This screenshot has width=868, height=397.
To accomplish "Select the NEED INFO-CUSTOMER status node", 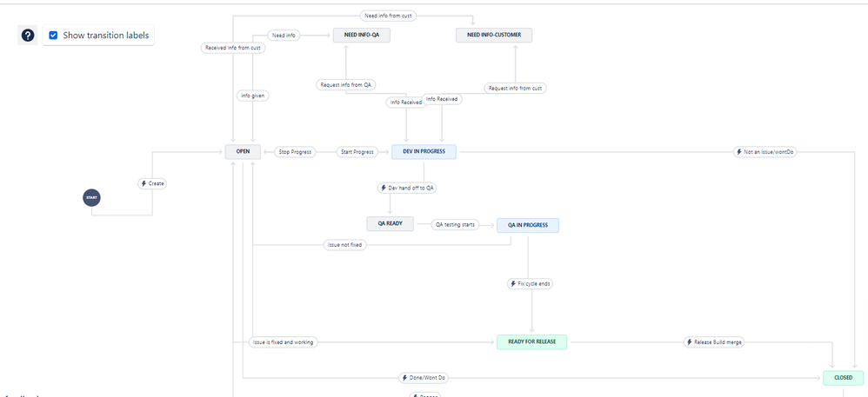I will [x=494, y=36].
